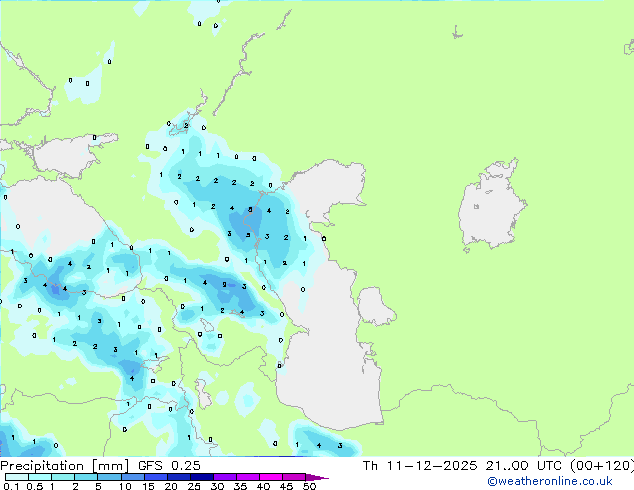Click the 10–15 mm legend color swatch
634x490 pixels.
[133, 477]
